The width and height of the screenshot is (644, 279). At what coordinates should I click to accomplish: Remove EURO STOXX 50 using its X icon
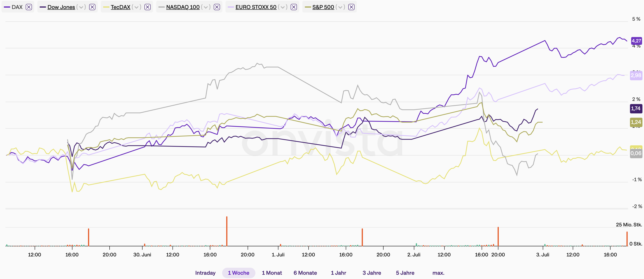294,7
